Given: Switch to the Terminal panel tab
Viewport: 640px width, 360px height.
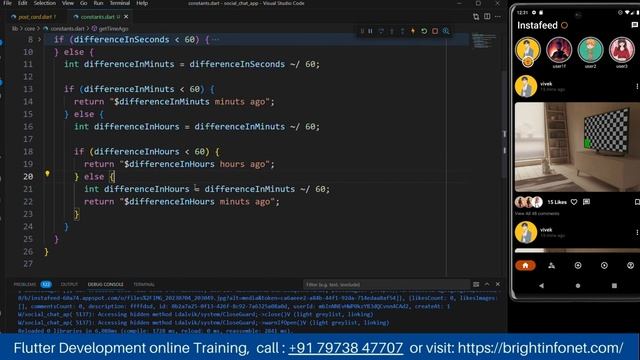Looking at the screenshot, I should [144, 284].
